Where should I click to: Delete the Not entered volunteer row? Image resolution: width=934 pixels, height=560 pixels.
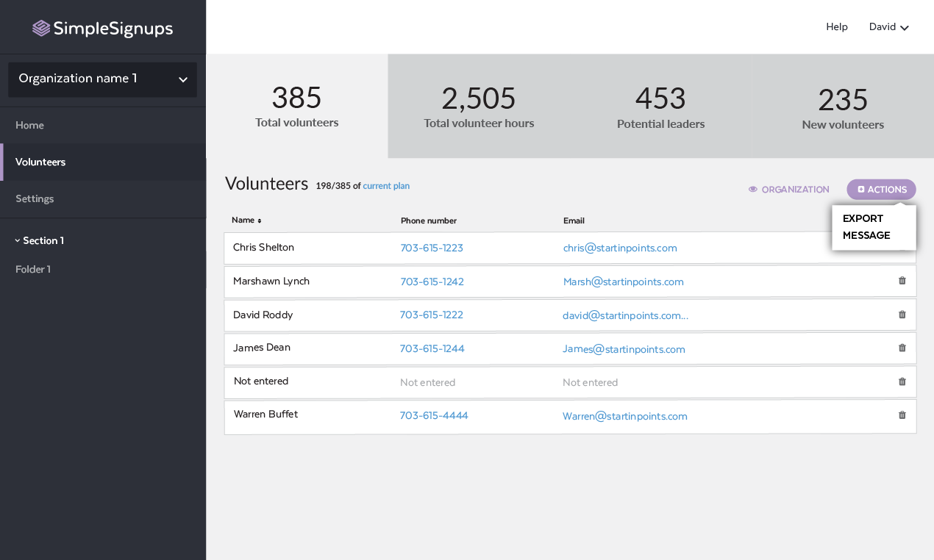click(x=902, y=381)
